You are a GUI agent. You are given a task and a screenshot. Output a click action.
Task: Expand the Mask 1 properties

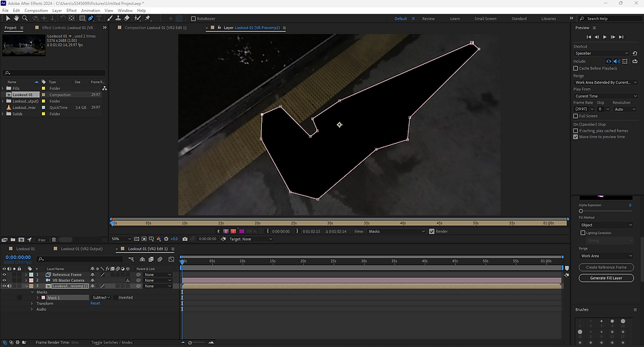coord(38,298)
